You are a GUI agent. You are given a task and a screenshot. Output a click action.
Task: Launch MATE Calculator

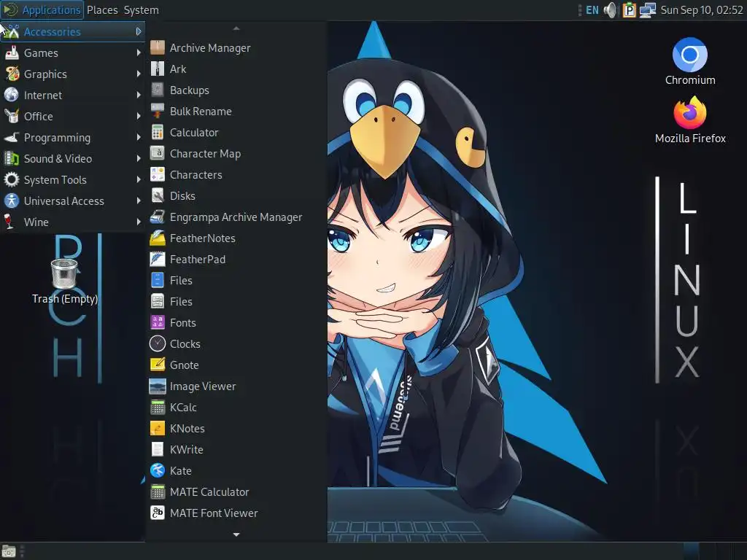(236, 492)
